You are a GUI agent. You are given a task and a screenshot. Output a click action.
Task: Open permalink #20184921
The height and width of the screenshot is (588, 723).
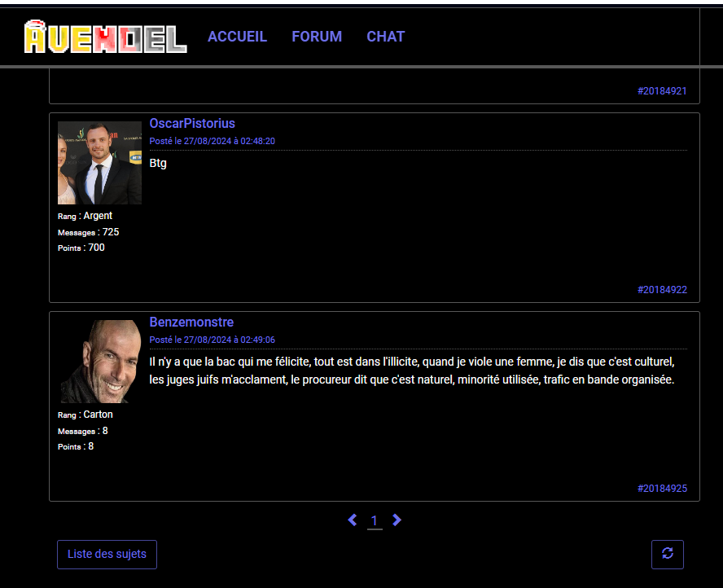tap(662, 91)
